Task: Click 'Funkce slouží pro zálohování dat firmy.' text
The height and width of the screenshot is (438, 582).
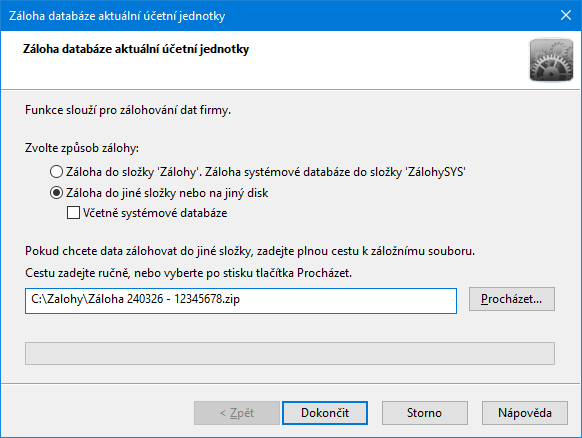Action: pyautogui.click(x=128, y=110)
